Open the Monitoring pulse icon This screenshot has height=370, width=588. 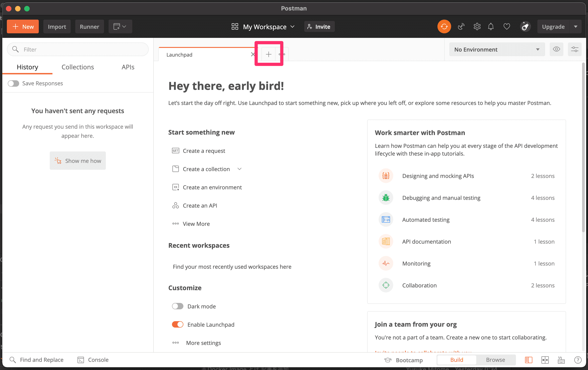coord(386,263)
